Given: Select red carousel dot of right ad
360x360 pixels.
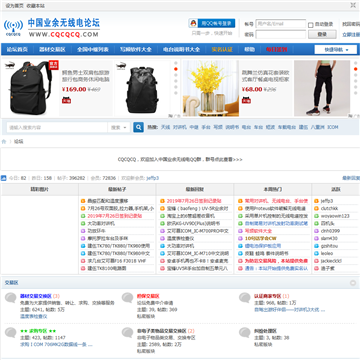Looking at the screenshot, I should pos(356,69).
